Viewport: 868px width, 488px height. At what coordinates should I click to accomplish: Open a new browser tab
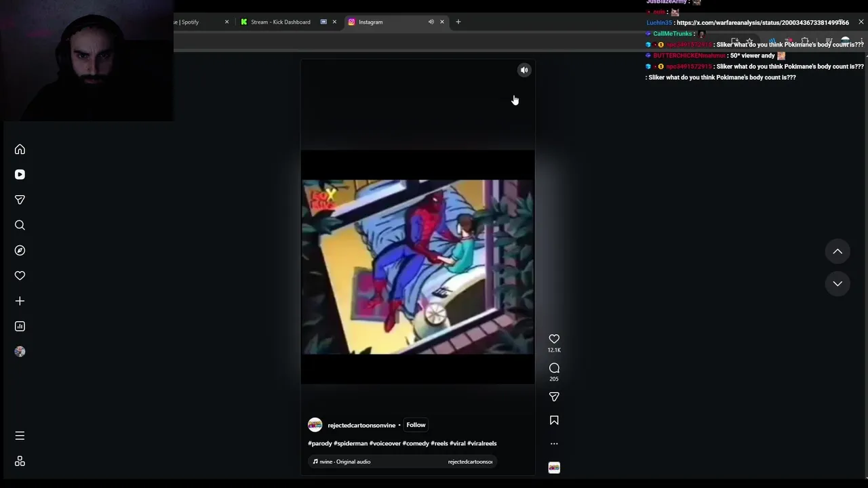[x=458, y=22]
